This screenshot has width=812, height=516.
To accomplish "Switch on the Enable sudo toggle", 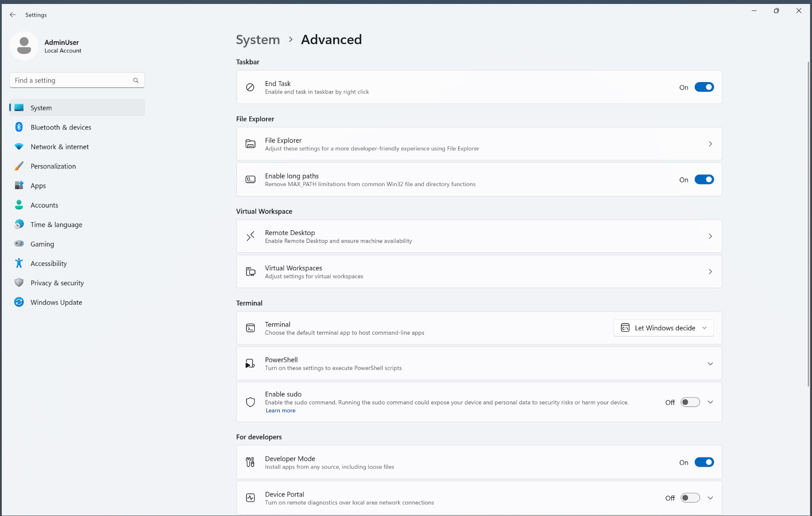I will click(x=690, y=402).
